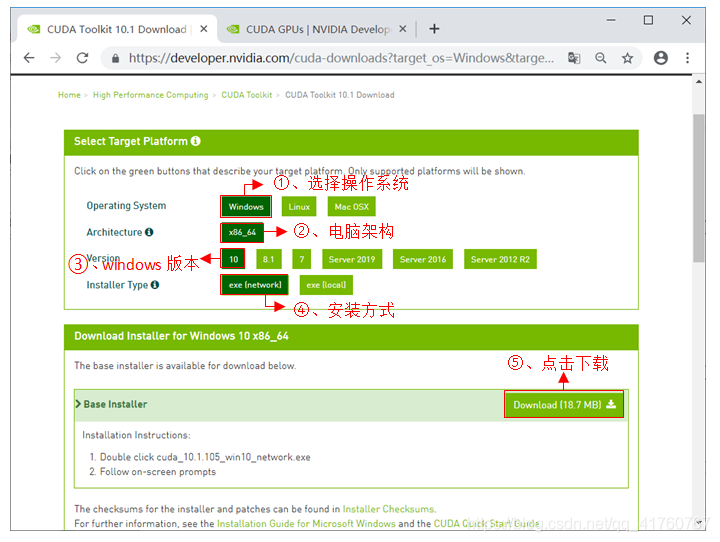720x542 pixels.
Task: Choose Windows version 7
Action: tap(302, 259)
